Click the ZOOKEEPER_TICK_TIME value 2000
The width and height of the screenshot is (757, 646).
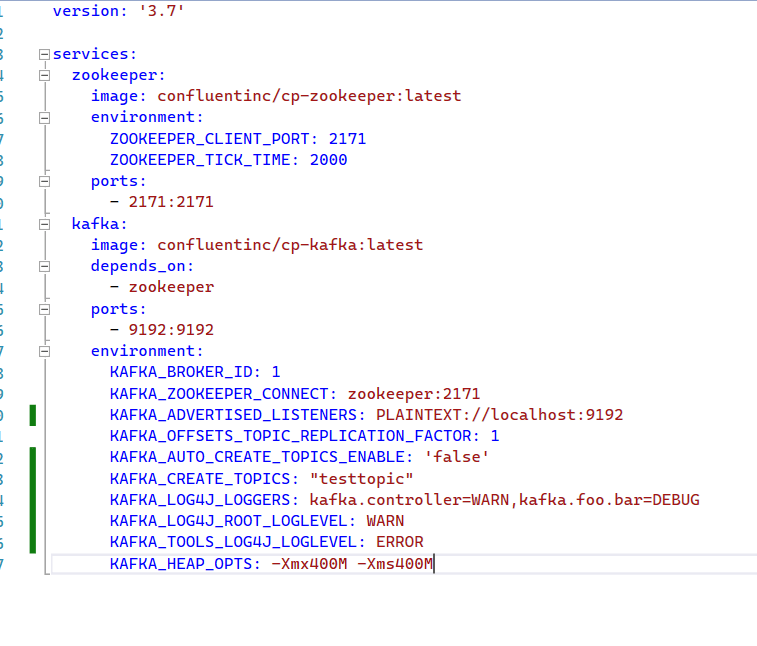pyautogui.click(x=328, y=160)
